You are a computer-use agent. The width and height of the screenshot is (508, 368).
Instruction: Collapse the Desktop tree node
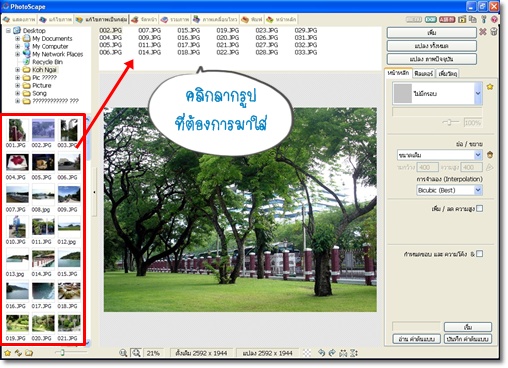[x=8, y=31]
